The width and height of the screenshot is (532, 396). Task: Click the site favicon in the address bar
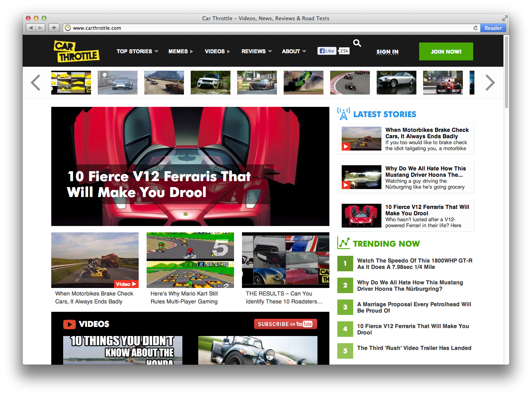[x=68, y=28]
